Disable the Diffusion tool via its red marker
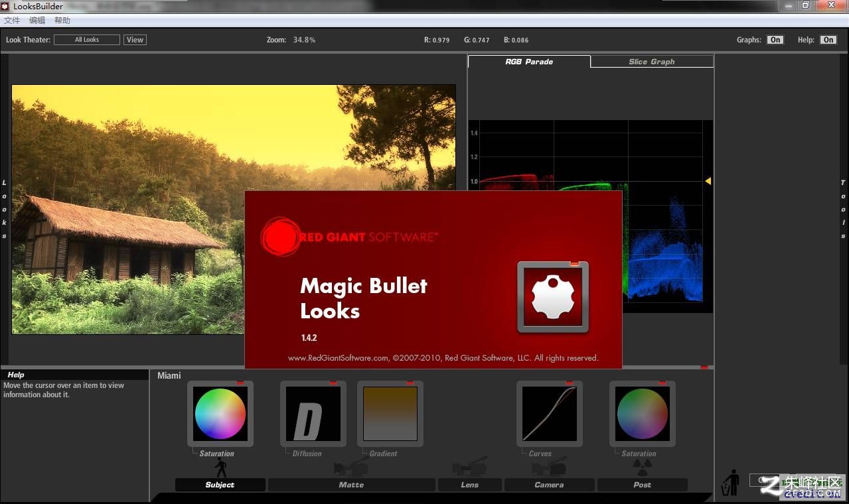The height and width of the screenshot is (504, 849). click(x=333, y=383)
